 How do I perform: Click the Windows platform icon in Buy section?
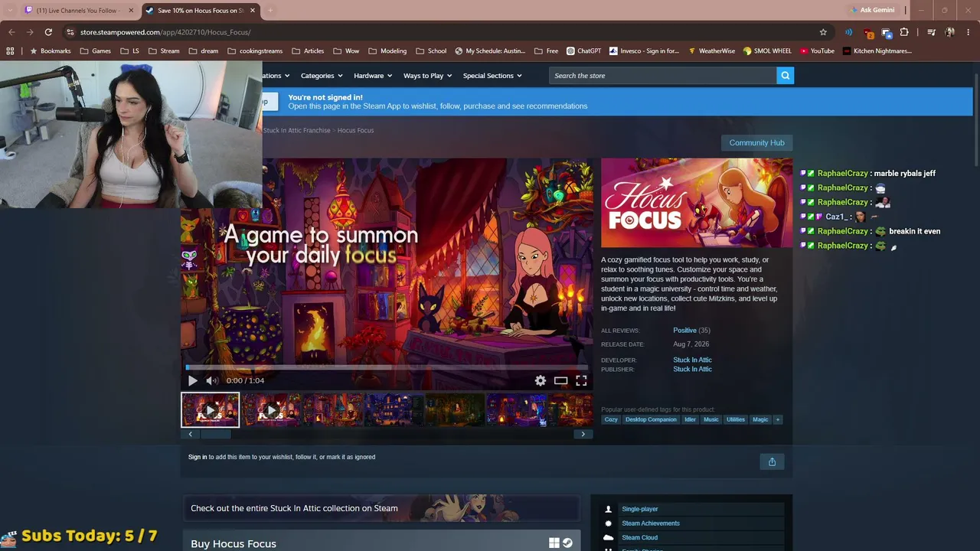554,543
